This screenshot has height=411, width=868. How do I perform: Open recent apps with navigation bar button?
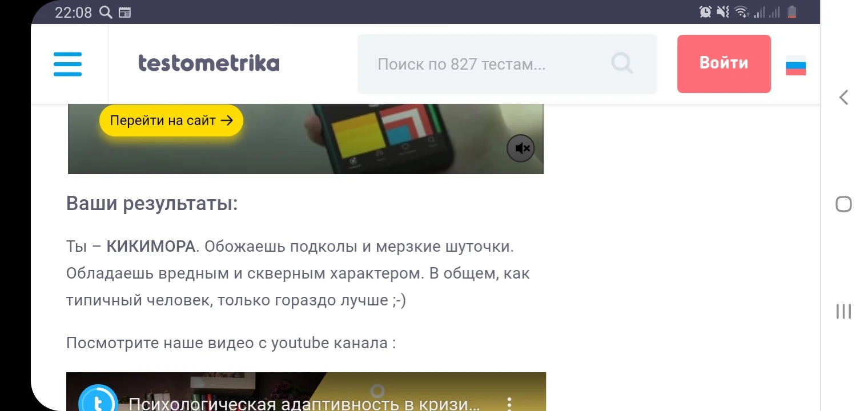(843, 312)
